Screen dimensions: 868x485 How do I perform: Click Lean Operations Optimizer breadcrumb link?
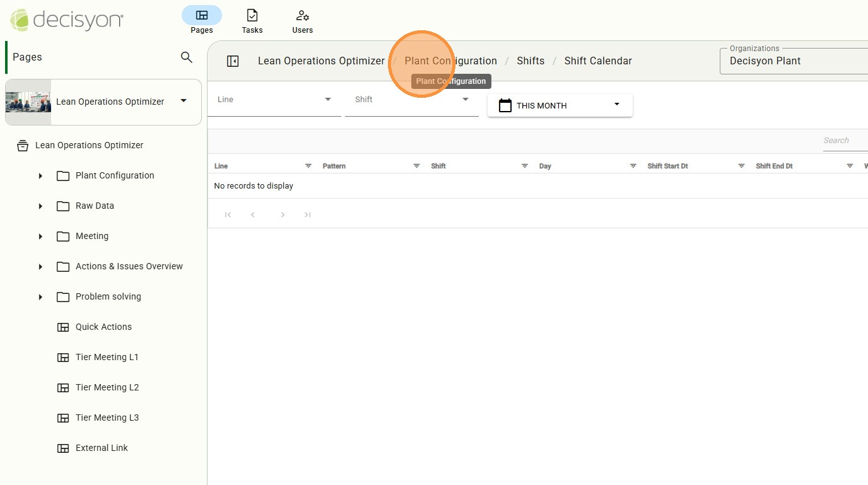point(321,61)
